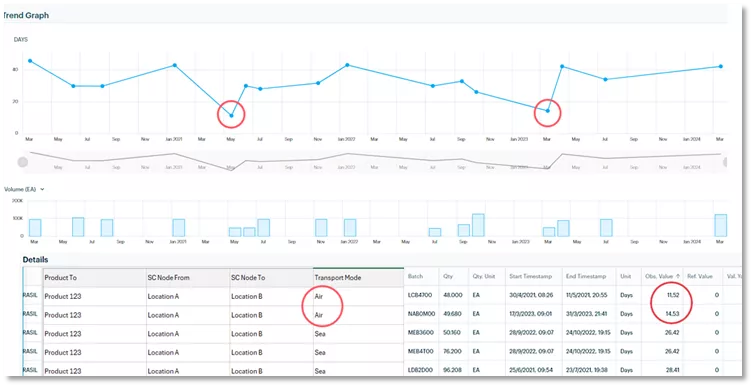
Task: Click batch cell MEB3600
Action: (x=421, y=333)
